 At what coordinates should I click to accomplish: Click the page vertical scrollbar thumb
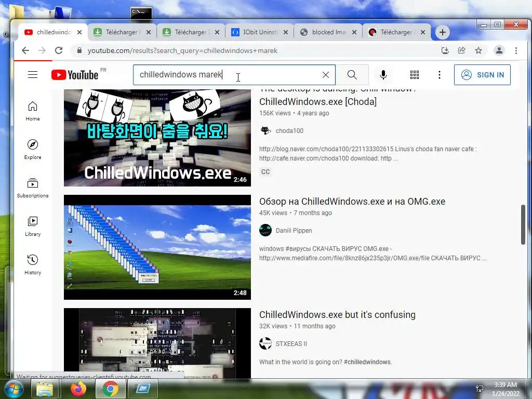[x=523, y=224]
